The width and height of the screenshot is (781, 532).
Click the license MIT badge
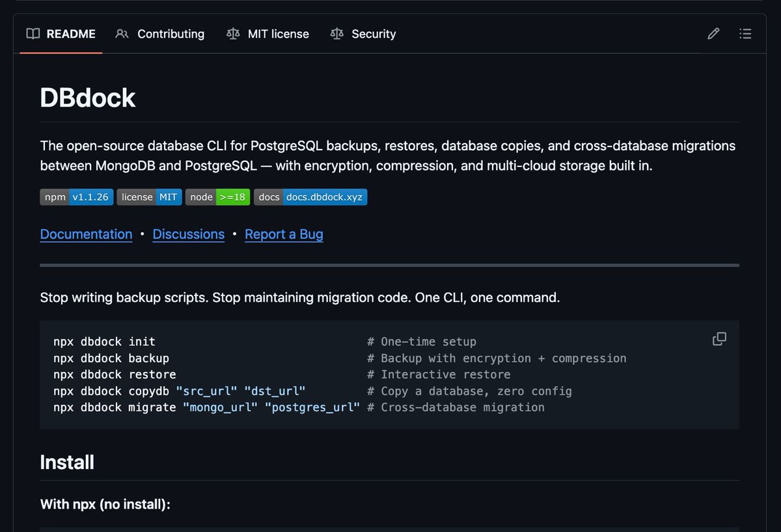tap(149, 197)
